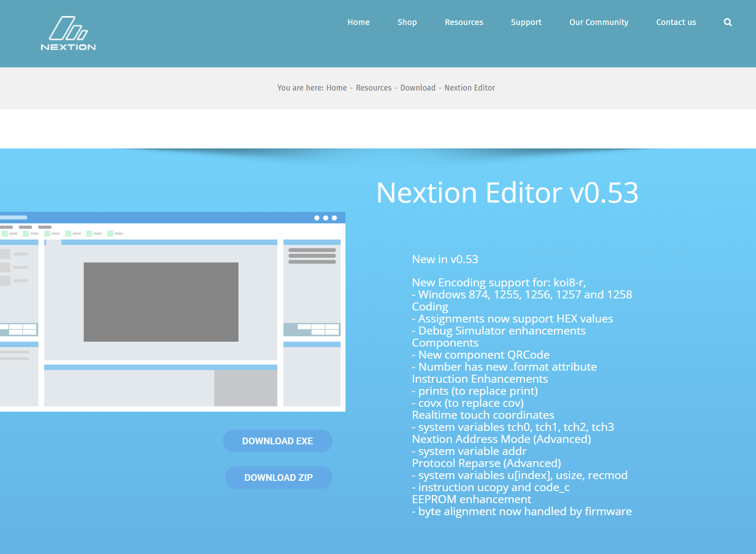Click 'EEPROM enhancement' line
The width and height of the screenshot is (756, 554).
[x=472, y=499]
